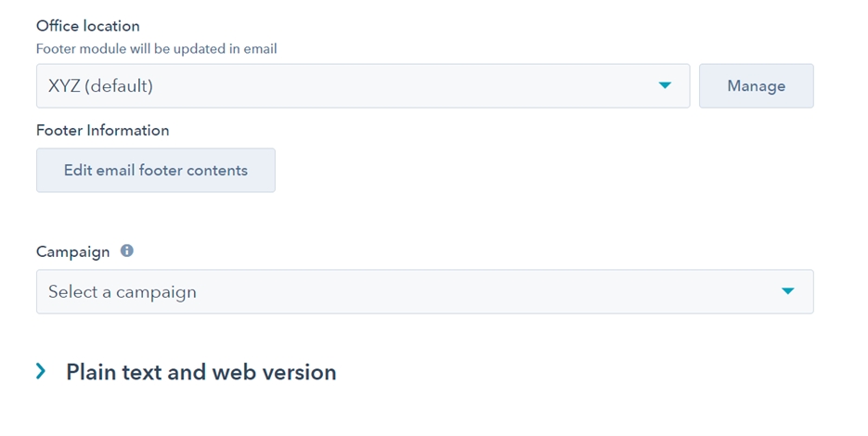Choose a campaign from the Campaign field

[x=424, y=291]
